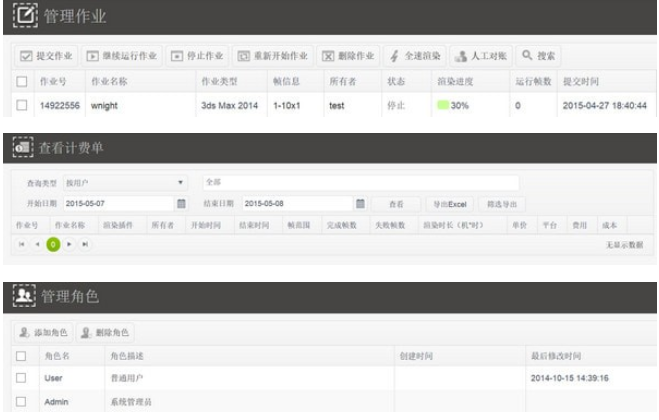This screenshot has height=420, width=659.
Task: Click the 添加角色 add role button
Action: (43, 333)
